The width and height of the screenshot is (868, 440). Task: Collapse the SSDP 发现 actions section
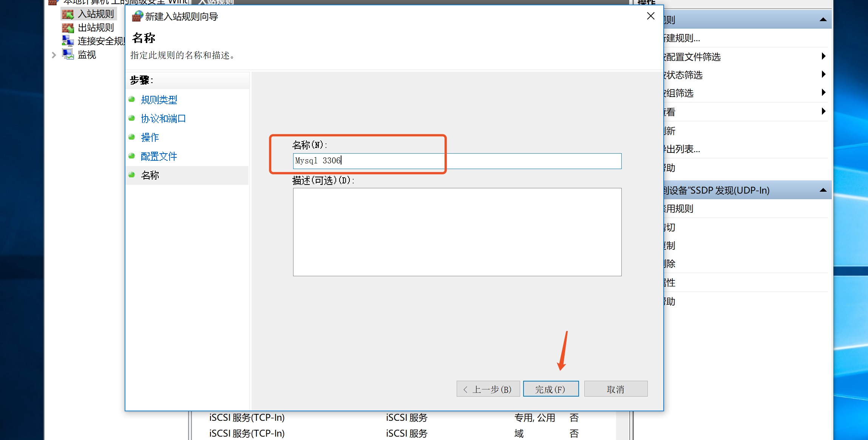(823, 190)
